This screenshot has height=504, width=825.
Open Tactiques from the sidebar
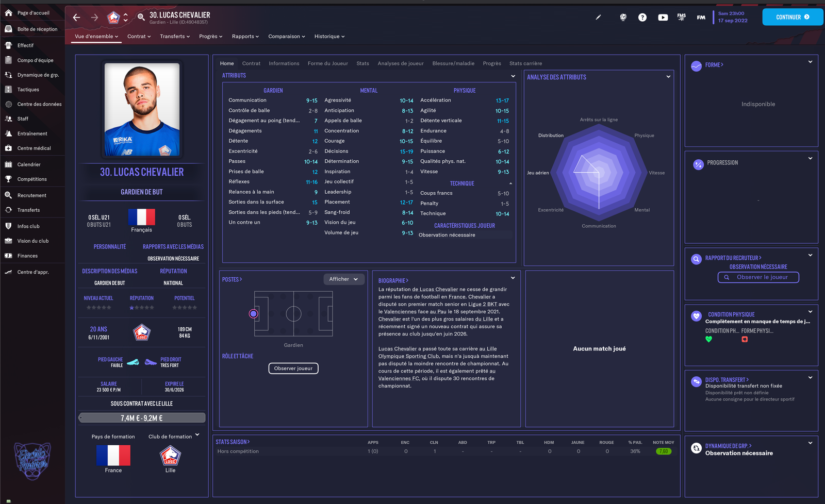click(x=28, y=90)
